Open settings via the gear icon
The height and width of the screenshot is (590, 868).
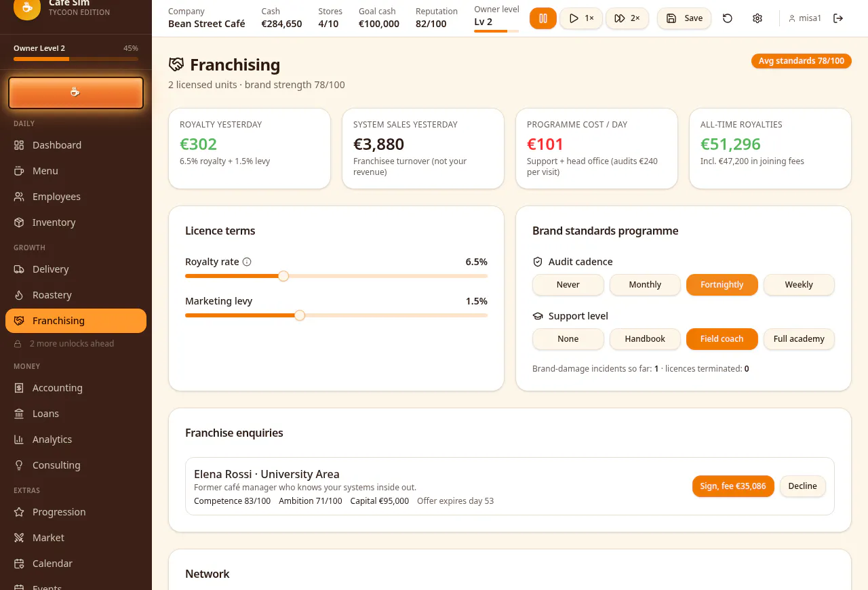click(757, 18)
